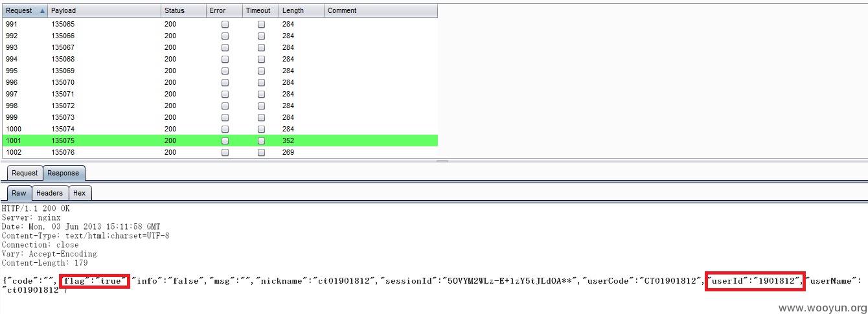Click request number 1002
This screenshot has height=314, width=868.
[x=14, y=152]
